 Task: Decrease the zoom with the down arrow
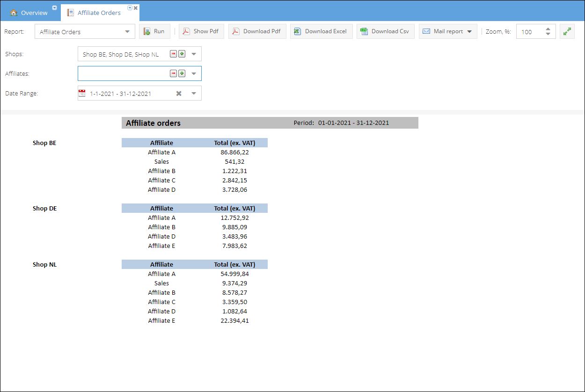pyautogui.click(x=548, y=35)
